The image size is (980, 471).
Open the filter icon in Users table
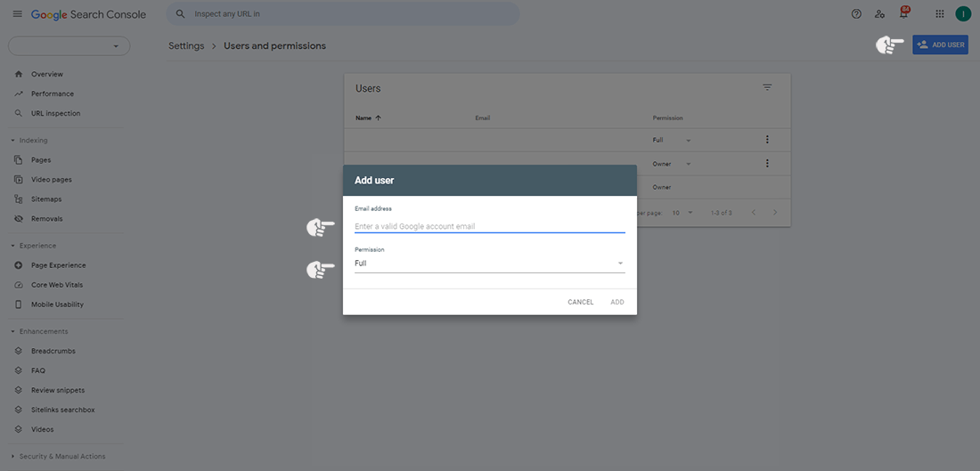767,87
